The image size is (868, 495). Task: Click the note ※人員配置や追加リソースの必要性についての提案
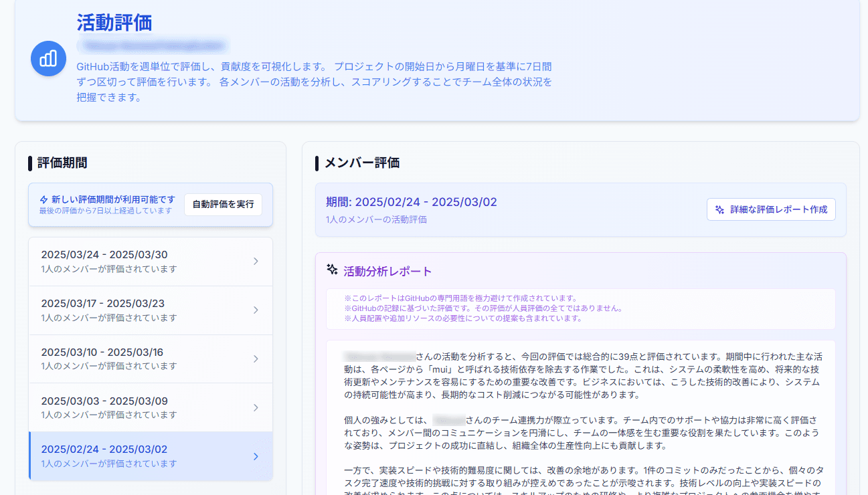(463, 318)
